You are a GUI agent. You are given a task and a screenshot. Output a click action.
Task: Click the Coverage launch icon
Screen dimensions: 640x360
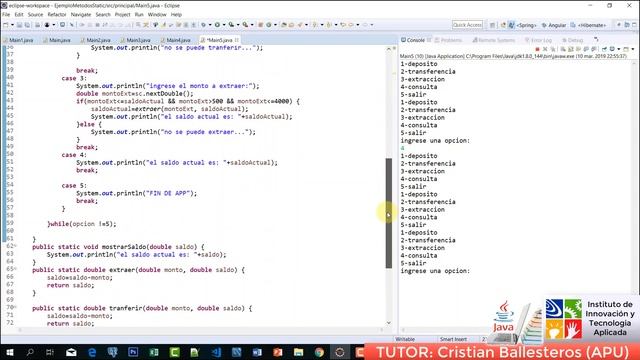(x=231, y=25)
